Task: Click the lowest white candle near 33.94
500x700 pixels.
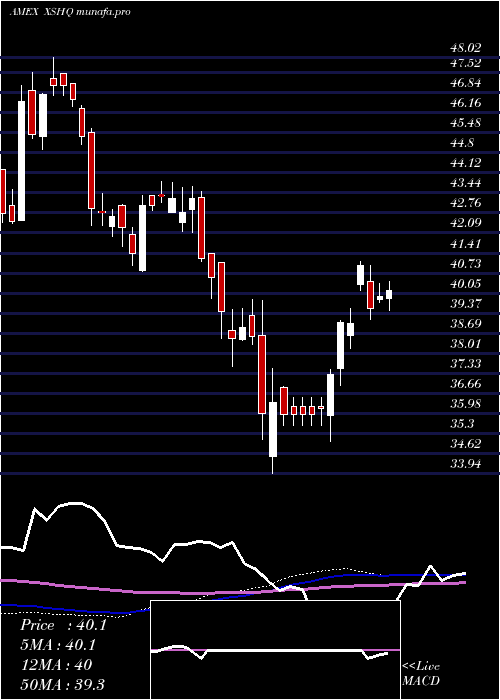Action: coord(272,429)
